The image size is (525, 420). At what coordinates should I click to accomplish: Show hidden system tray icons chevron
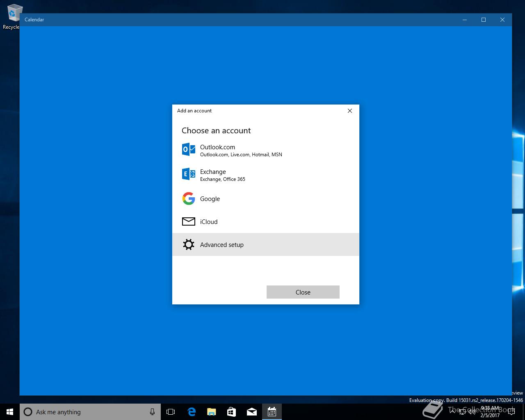(x=453, y=412)
